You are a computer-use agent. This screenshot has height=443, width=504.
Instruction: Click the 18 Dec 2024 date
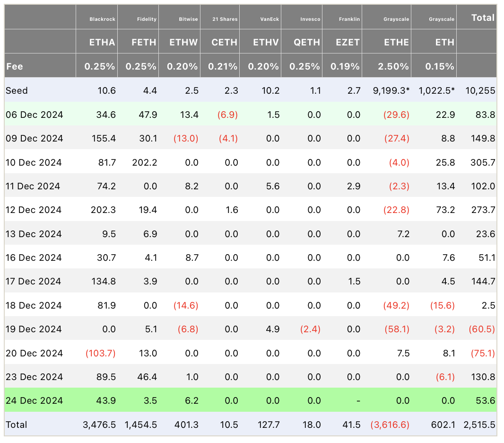point(34,305)
